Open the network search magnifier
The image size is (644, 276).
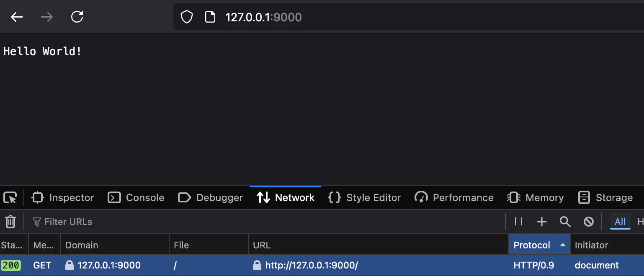point(565,222)
